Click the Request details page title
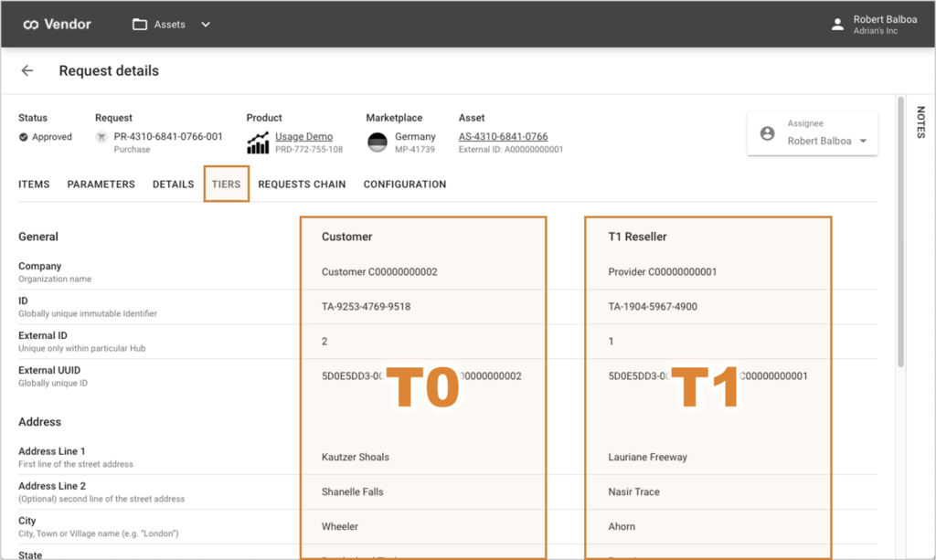936x560 pixels. click(109, 71)
